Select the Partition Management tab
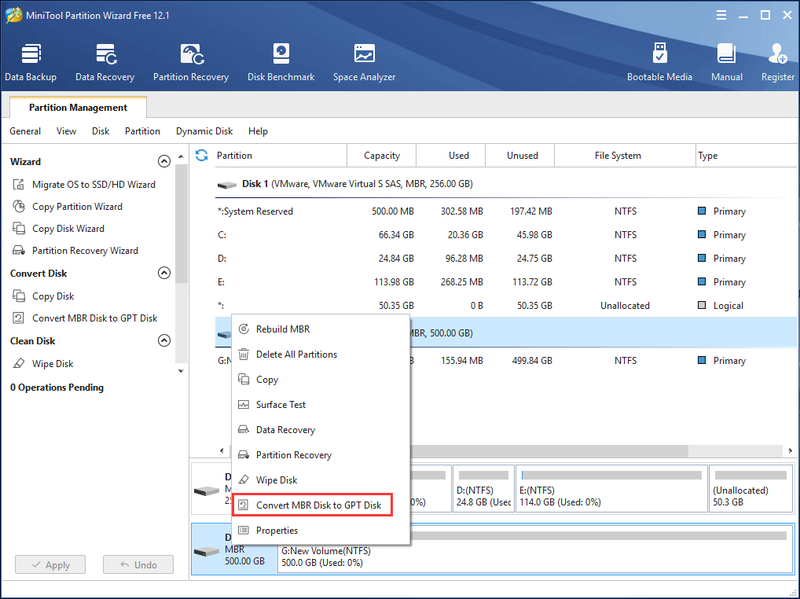 pos(78,108)
